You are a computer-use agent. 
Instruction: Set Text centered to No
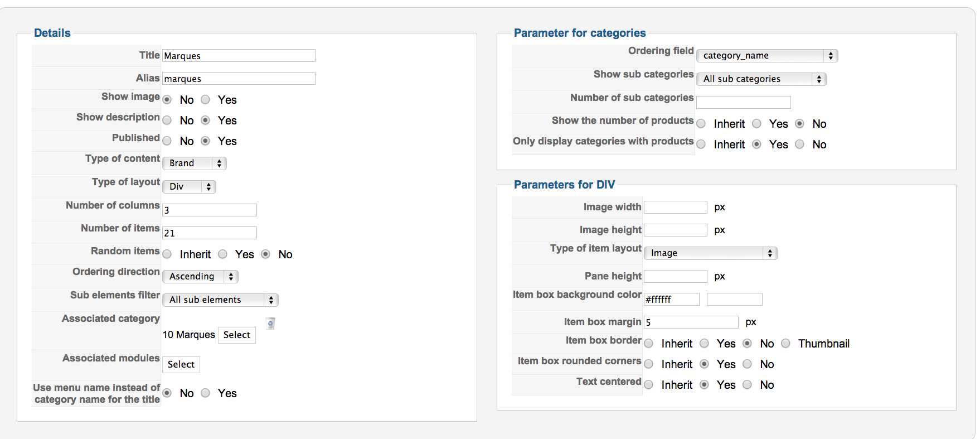pos(748,385)
